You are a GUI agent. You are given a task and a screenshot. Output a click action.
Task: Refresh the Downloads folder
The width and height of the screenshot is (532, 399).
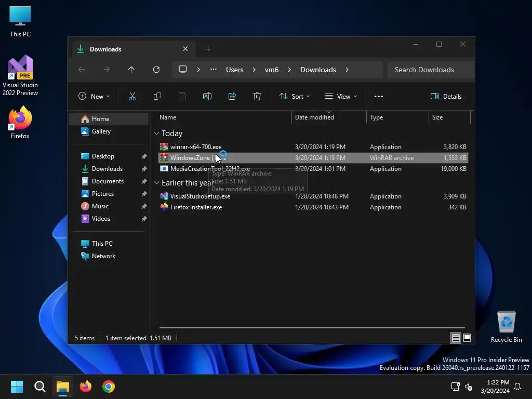coord(156,70)
